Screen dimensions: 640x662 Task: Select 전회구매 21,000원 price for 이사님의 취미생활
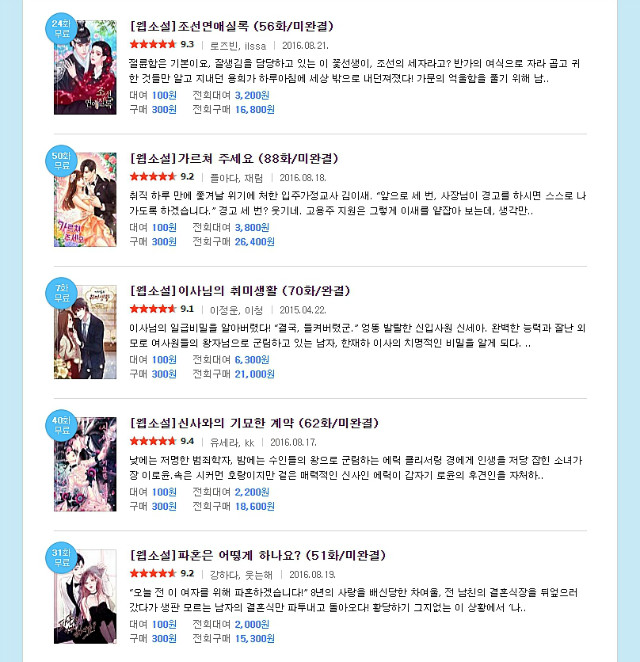(x=233, y=374)
